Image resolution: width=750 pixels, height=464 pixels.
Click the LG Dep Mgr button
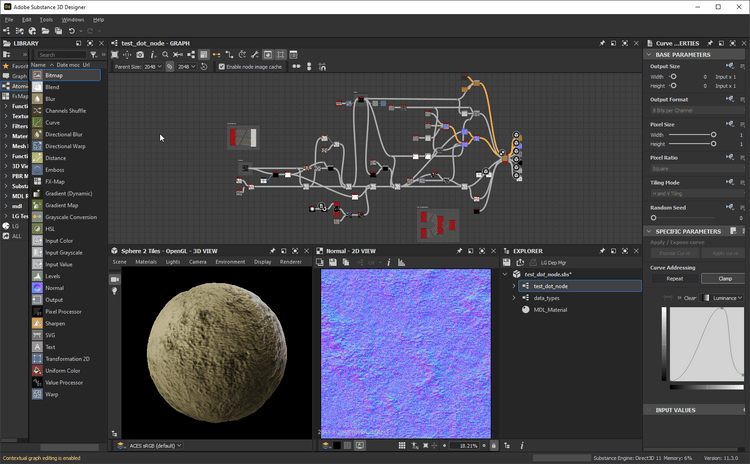[554, 262]
